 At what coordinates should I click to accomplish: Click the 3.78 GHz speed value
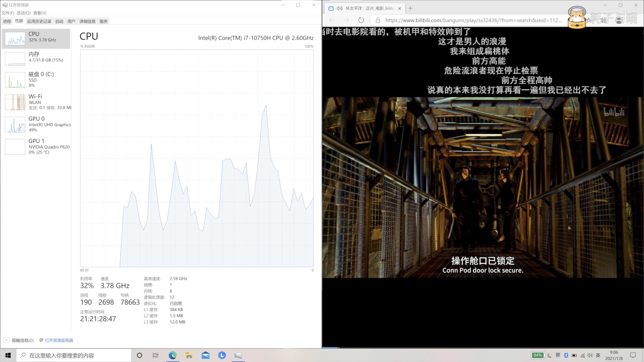[115, 286]
